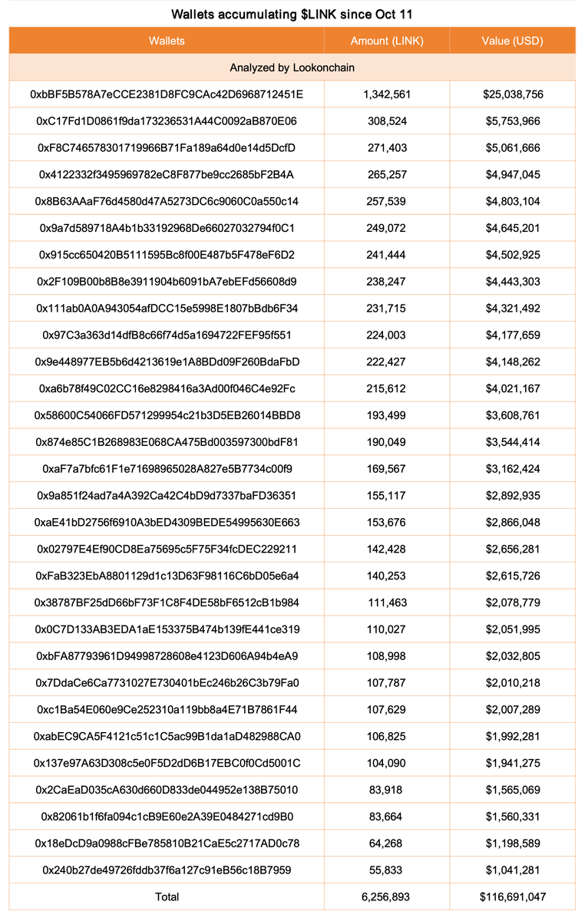This screenshot has width=588, height=921.
Task: Open wallet address beginning 0x111ab0A0
Action: (x=167, y=309)
